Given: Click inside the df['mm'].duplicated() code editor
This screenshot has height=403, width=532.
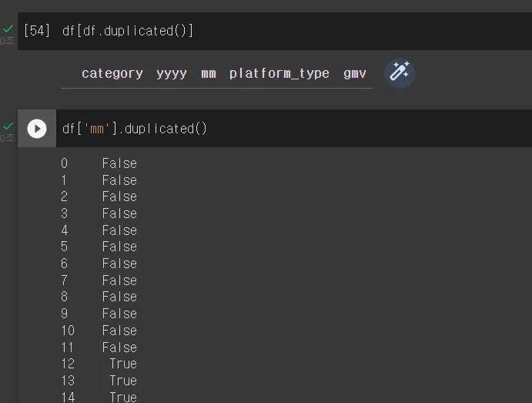Looking at the screenshot, I should pyautogui.click(x=294, y=129).
